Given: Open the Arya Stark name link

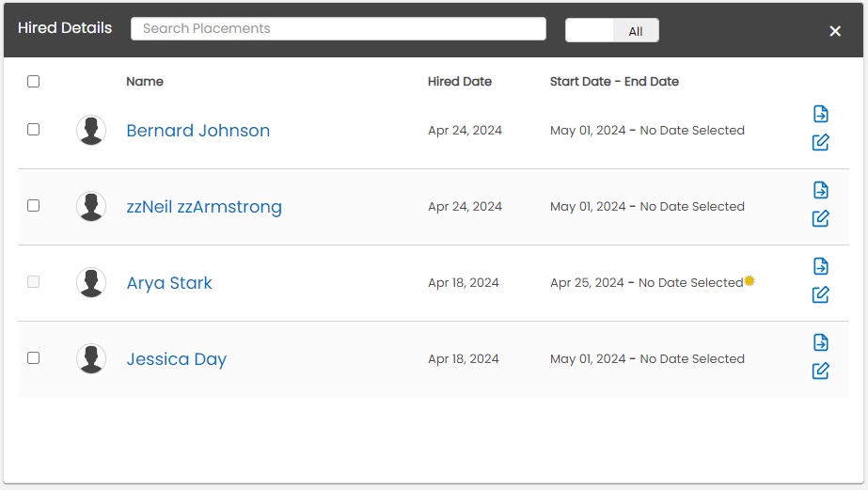Looking at the screenshot, I should click(169, 283).
